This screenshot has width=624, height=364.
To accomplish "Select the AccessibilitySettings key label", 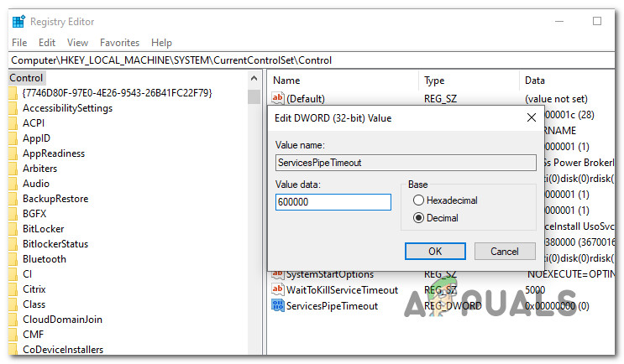I will pos(68,108).
